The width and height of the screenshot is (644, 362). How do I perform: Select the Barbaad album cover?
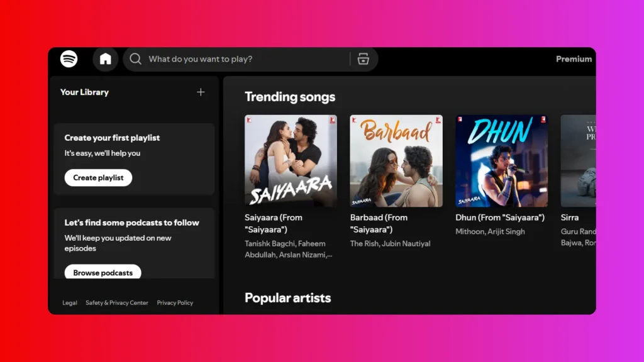pos(396,161)
